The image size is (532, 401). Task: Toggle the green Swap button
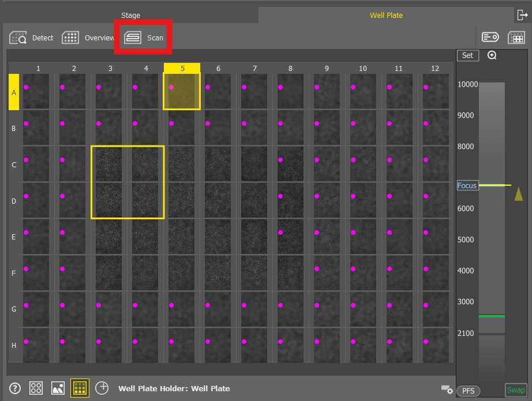coord(516,390)
